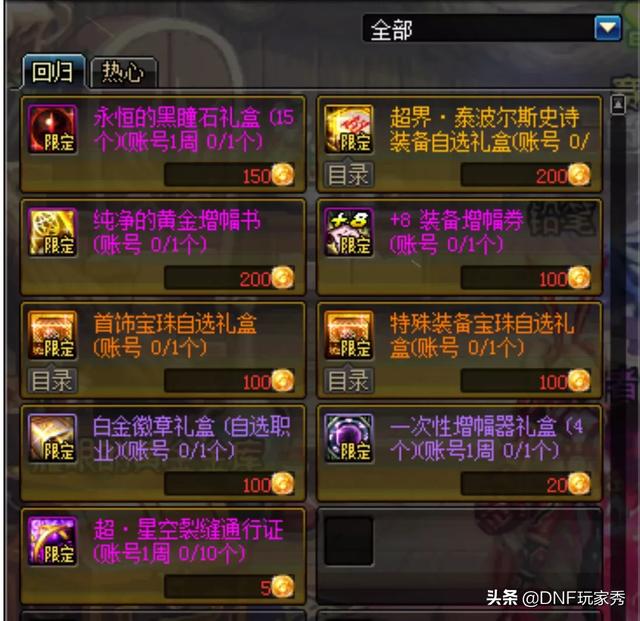This screenshot has height=621, width=640.
Task: Click the 白金徽章礼盒 icon
Action: pyautogui.click(x=52, y=438)
